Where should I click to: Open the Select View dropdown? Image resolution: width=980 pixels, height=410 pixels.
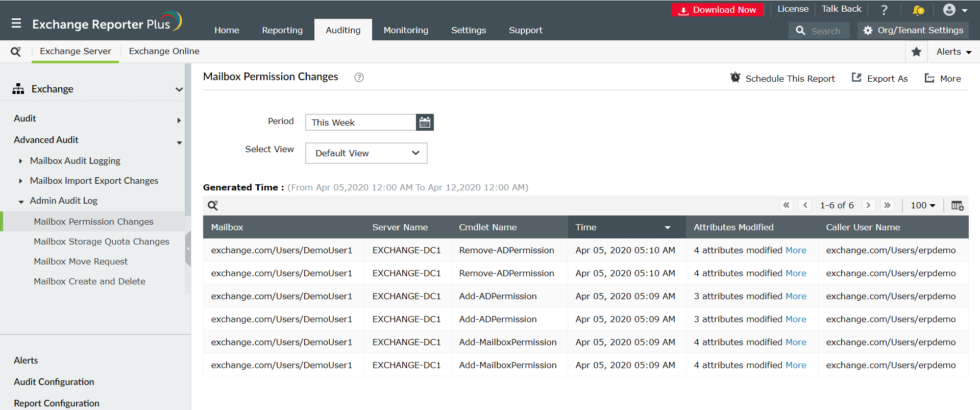pyautogui.click(x=366, y=153)
